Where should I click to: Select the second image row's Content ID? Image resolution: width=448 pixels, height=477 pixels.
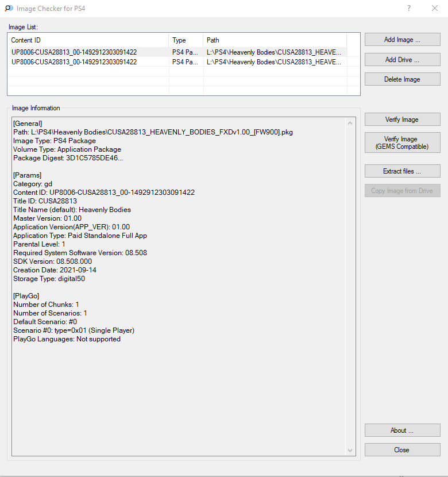point(74,61)
